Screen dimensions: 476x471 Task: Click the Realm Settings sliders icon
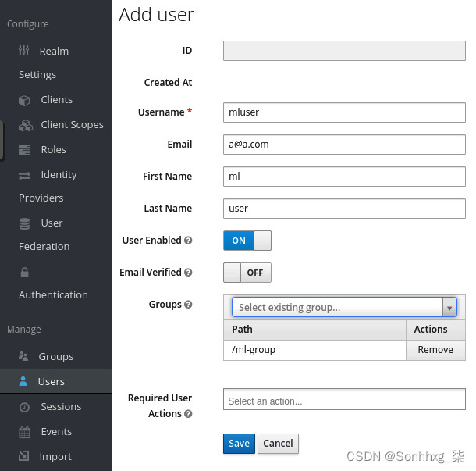23,51
